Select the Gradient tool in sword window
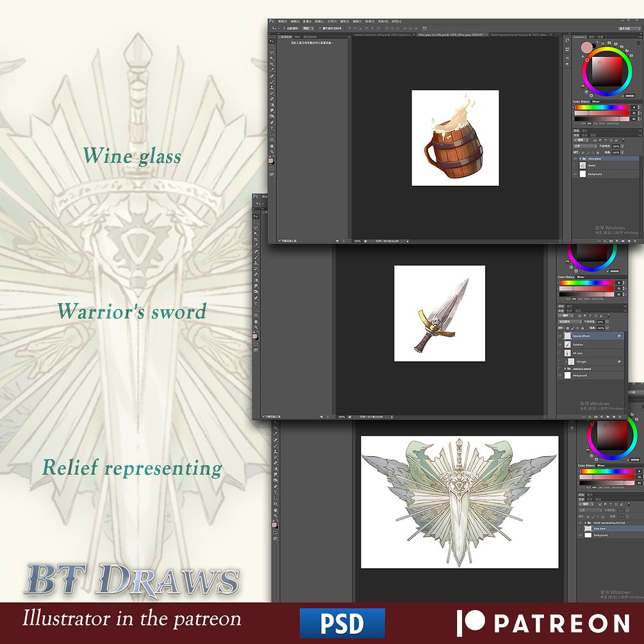The width and height of the screenshot is (644, 644). click(256, 280)
